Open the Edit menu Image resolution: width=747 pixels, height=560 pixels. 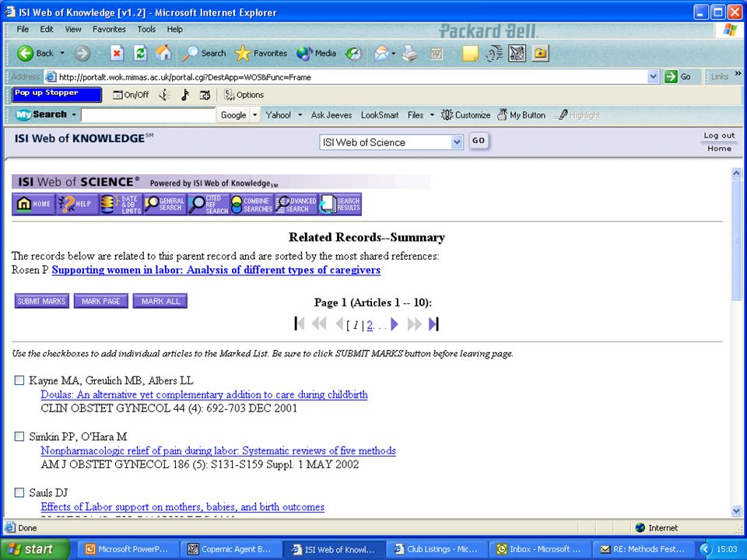tap(47, 29)
